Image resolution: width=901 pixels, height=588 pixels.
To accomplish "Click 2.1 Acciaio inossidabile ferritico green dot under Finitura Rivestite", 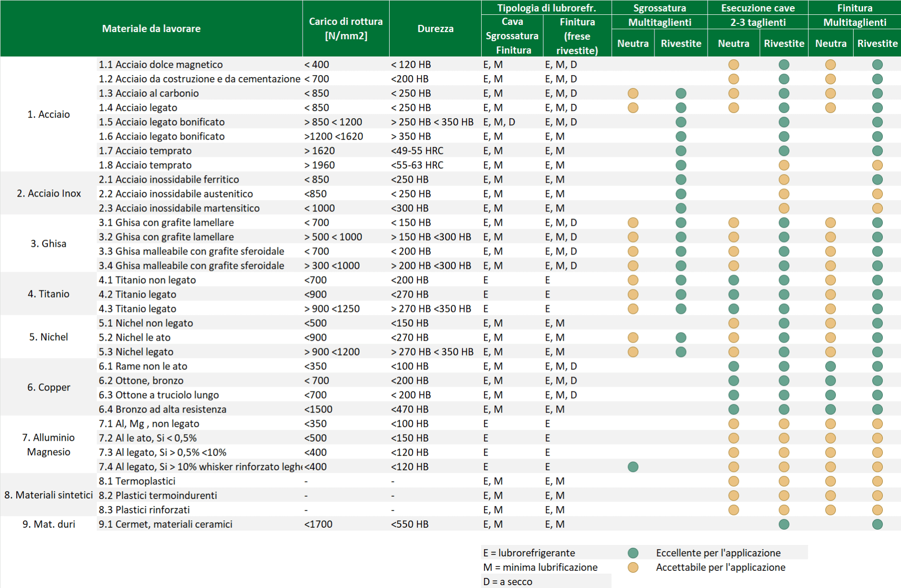I will coord(877,179).
